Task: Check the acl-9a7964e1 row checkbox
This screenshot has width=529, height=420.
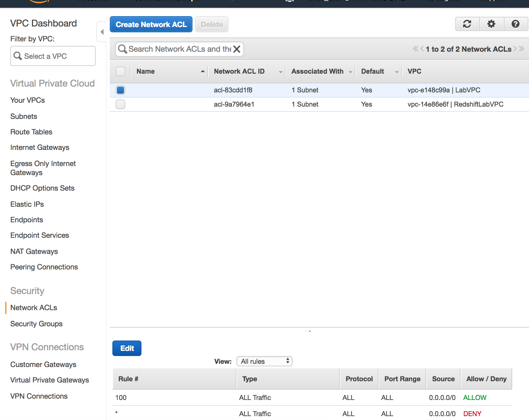Action: 120,104
